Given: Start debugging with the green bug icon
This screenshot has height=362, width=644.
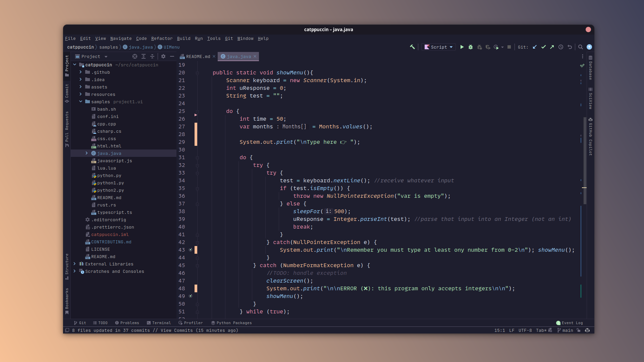Looking at the screenshot, I should click(x=471, y=47).
